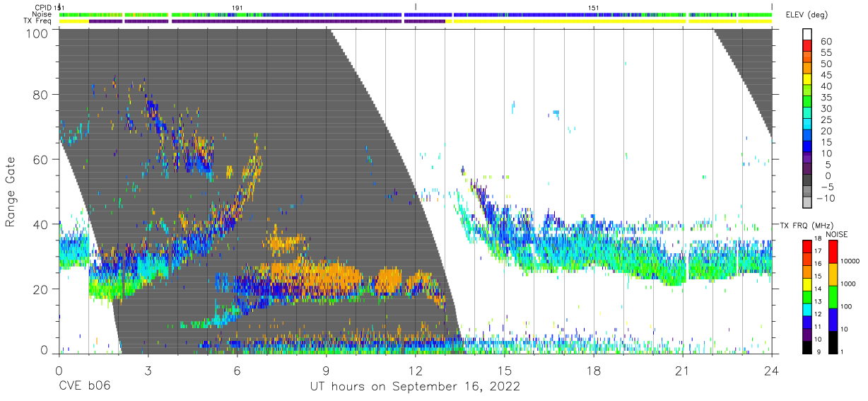The width and height of the screenshot is (868, 401).
Task: Click the "Noise" row label at top left
Action: (42, 14)
